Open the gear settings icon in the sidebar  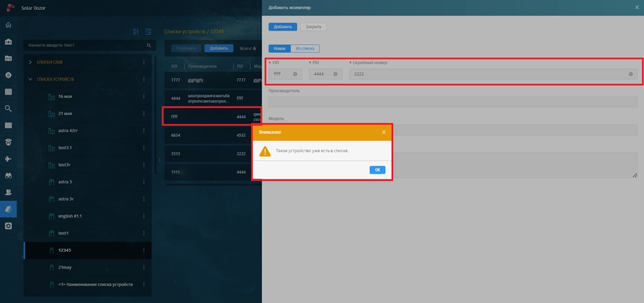pos(9,226)
